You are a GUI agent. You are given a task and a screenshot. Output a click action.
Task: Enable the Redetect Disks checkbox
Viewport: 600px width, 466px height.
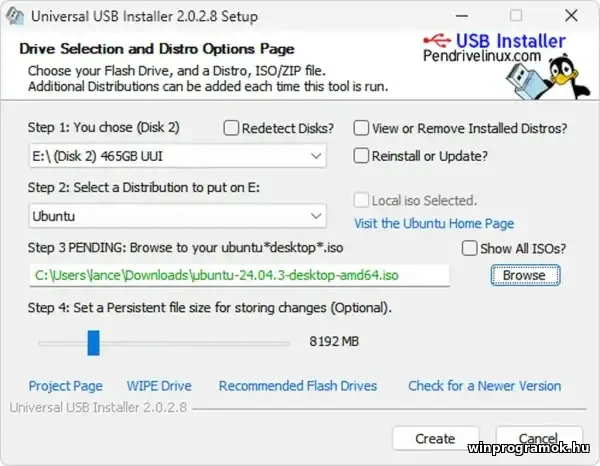(x=231, y=128)
